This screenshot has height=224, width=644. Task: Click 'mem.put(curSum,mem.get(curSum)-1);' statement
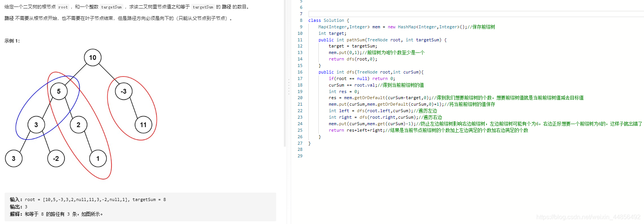[x=372, y=124]
